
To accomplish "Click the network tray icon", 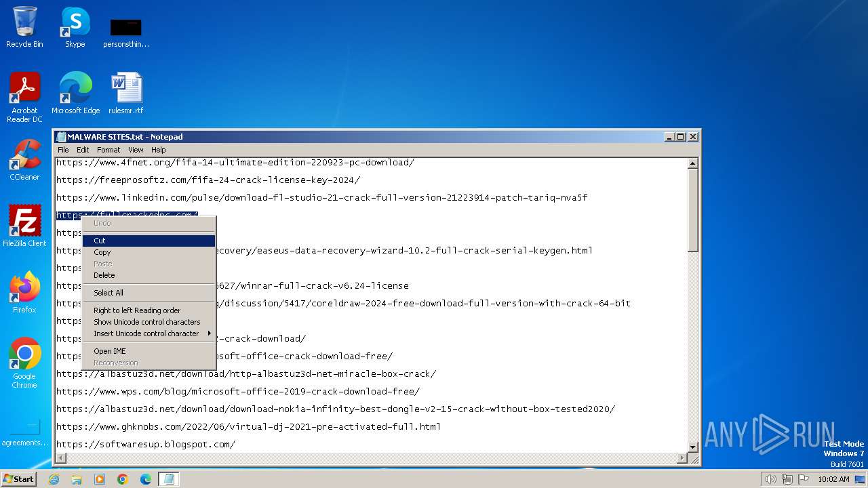I will click(787, 479).
